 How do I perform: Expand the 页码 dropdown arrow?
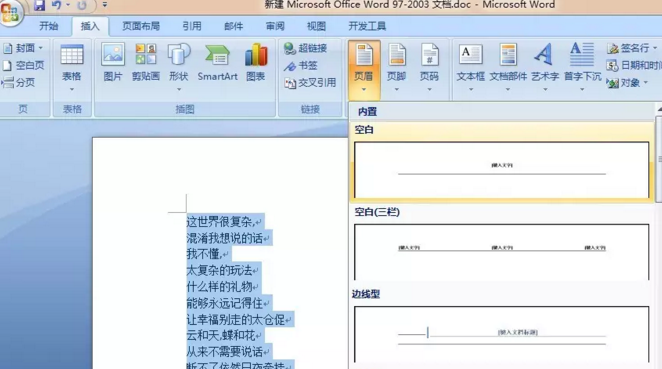(429, 89)
